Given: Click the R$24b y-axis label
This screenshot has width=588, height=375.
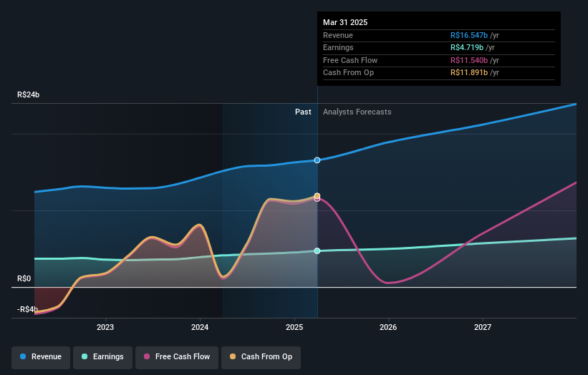Looking at the screenshot, I should click(28, 94).
